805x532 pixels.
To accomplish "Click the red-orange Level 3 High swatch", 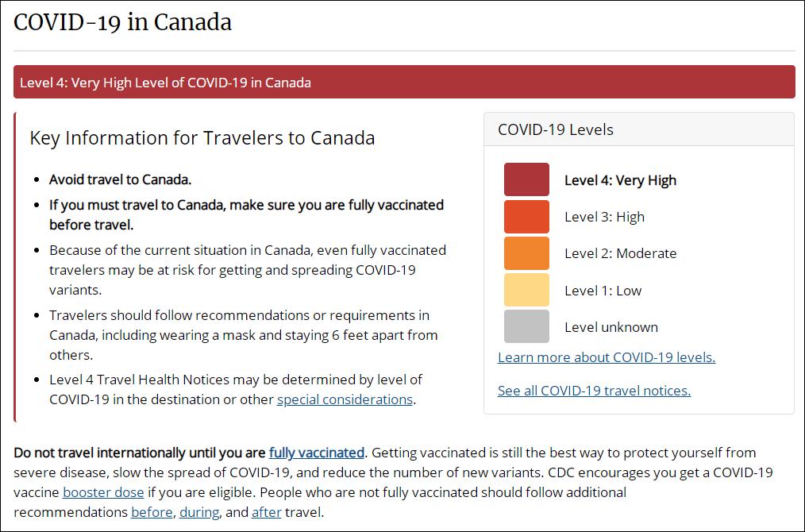I will (x=526, y=217).
